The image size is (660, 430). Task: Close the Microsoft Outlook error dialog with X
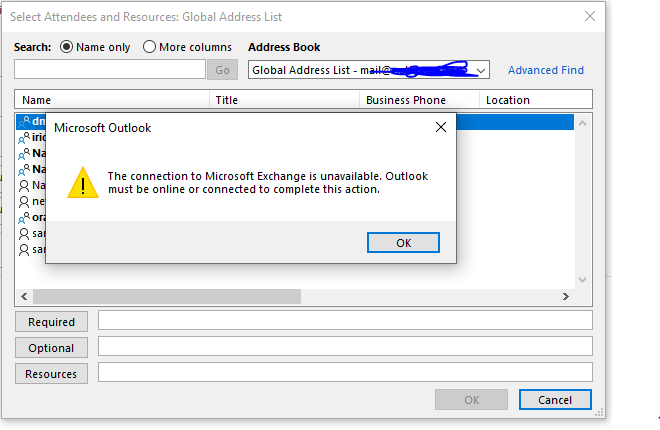click(x=440, y=128)
